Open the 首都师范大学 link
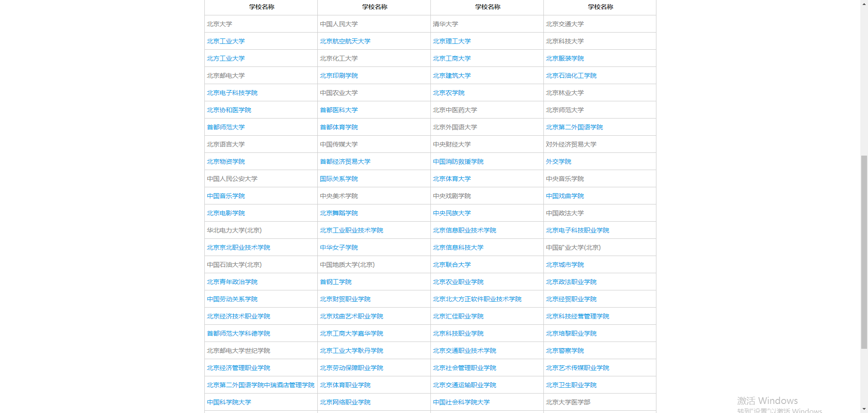The image size is (868, 413). click(x=226, y=127)
